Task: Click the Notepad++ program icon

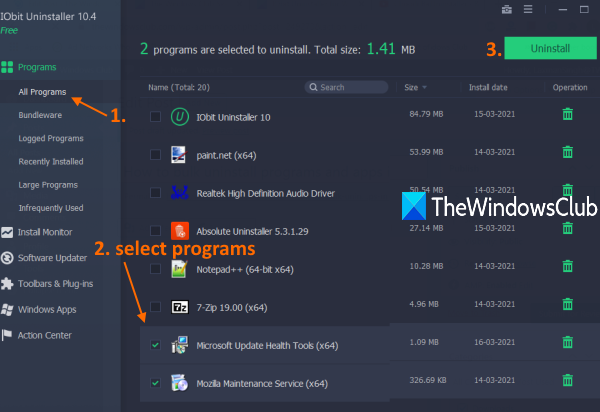Action: pyautogui.click(x=179, y=269)
